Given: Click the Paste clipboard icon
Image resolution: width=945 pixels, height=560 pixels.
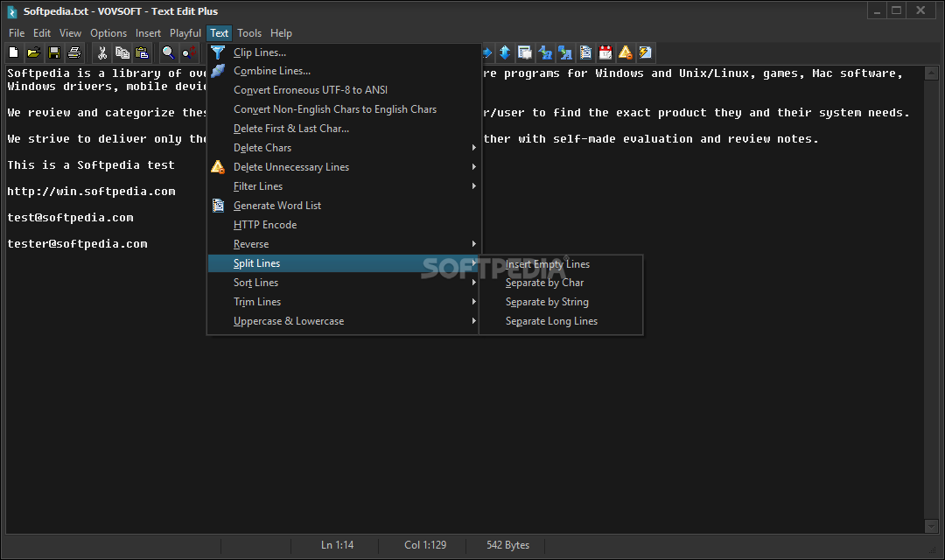Looking at the screenshot, I should [143, 53].
